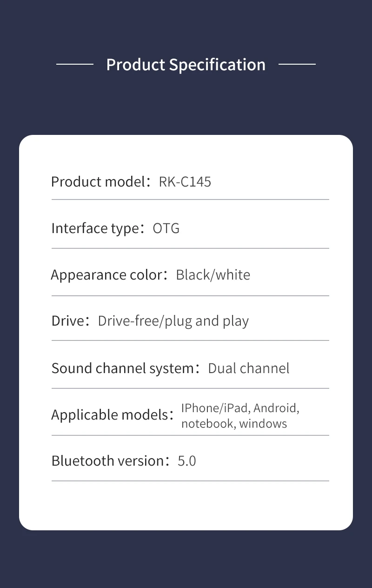
Task: Click the word notebook
Action: coord(208,424)
